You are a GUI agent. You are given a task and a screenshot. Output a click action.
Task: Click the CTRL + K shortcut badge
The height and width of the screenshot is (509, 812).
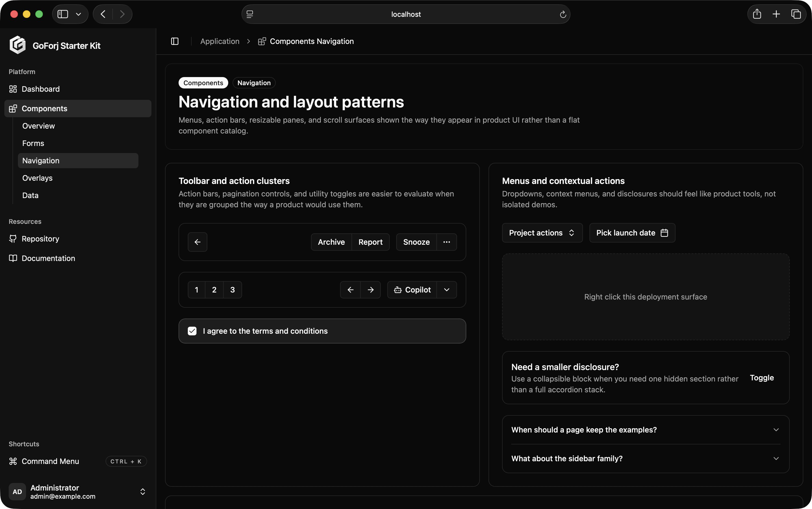pyautogui.click(x=126, y=461)
